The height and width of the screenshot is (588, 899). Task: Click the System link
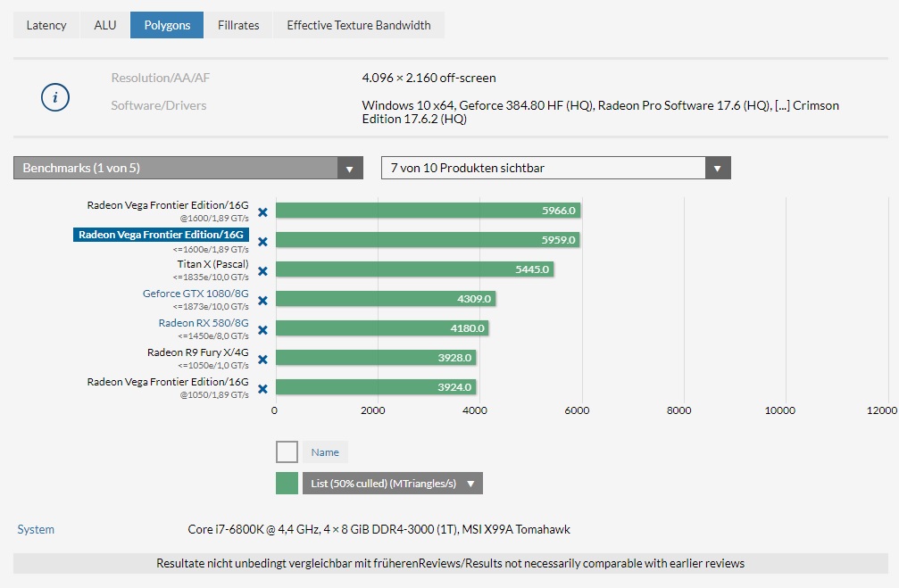[36, 529]
